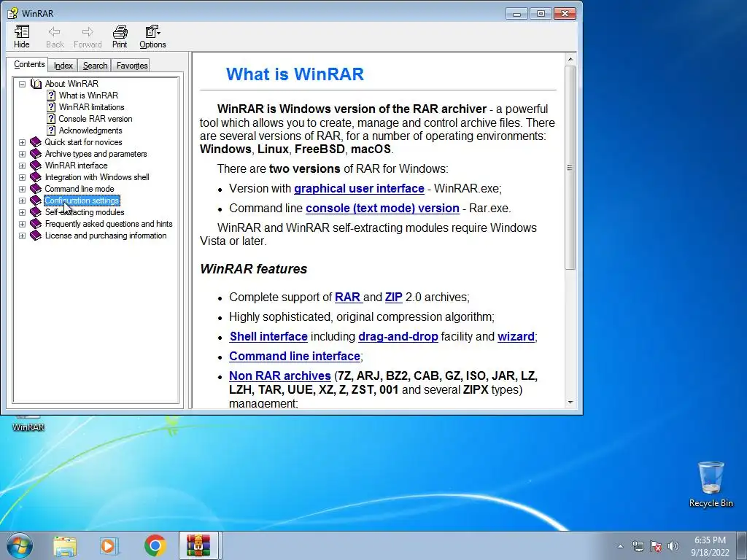747x560 pixels.
Task: Follow the Shell interface link
Action: (x=268, y=336)
